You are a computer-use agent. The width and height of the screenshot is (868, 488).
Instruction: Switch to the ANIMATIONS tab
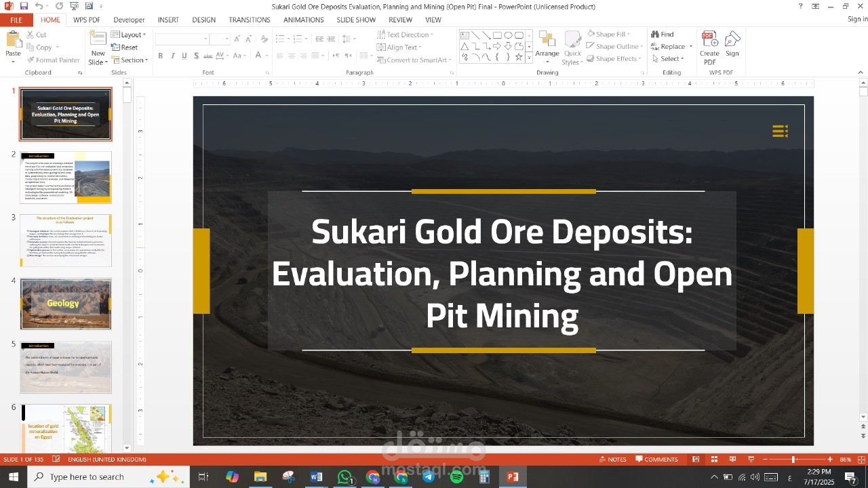click(303, 20)
